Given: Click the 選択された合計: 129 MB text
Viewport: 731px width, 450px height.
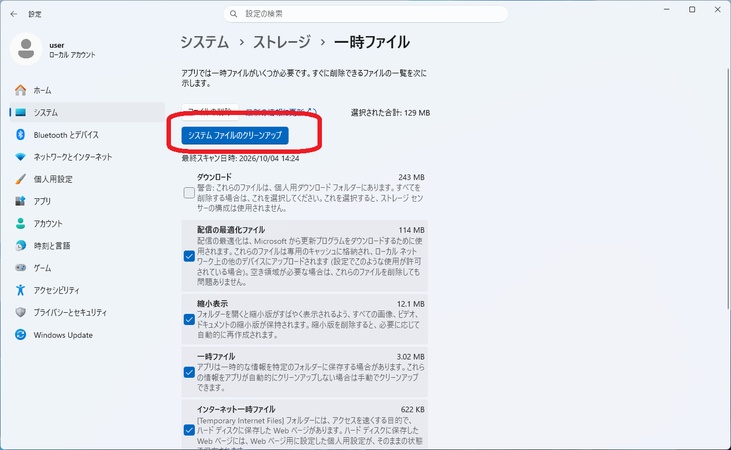Looking at the screenshot, I should [x=390, y=113].
